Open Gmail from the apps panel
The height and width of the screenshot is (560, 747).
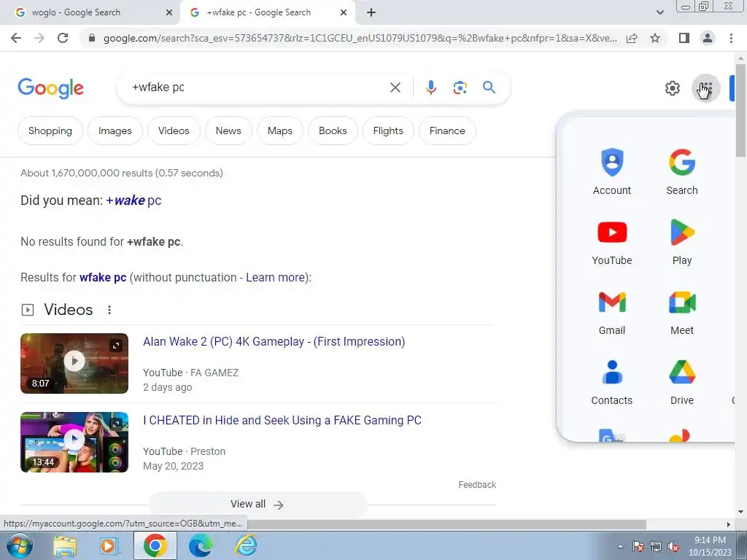[612, 312]
